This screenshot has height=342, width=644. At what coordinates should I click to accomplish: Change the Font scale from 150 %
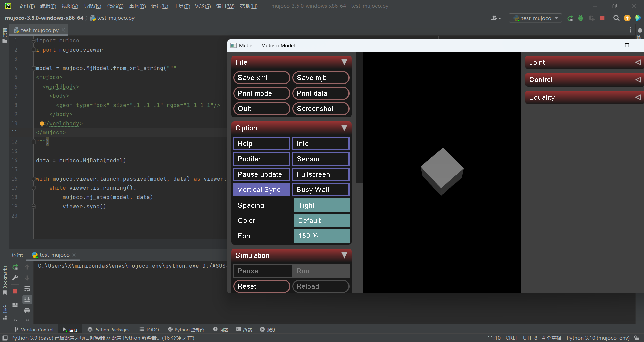[321, 236]
